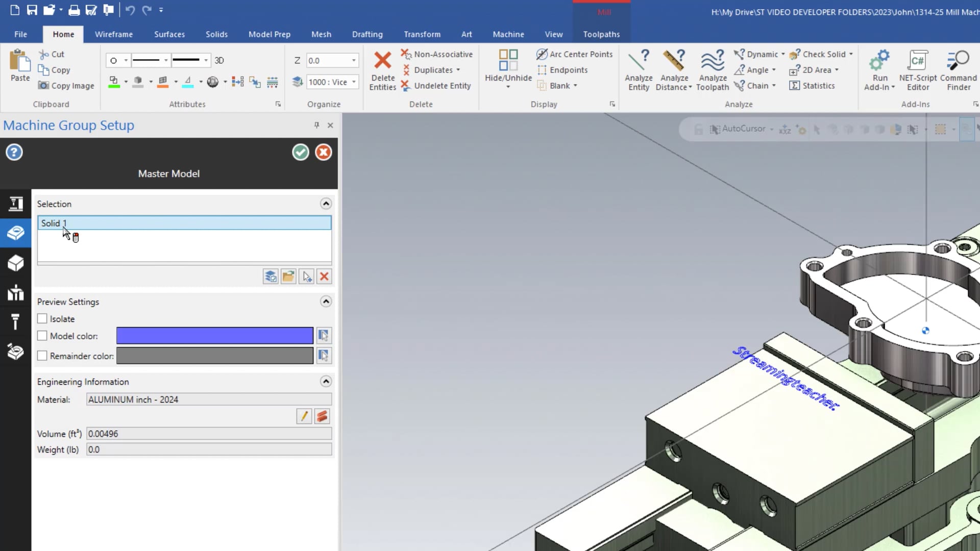Select the Analyze Distance tool
This screenshot has width=980, height=551.
click(674, 69)
